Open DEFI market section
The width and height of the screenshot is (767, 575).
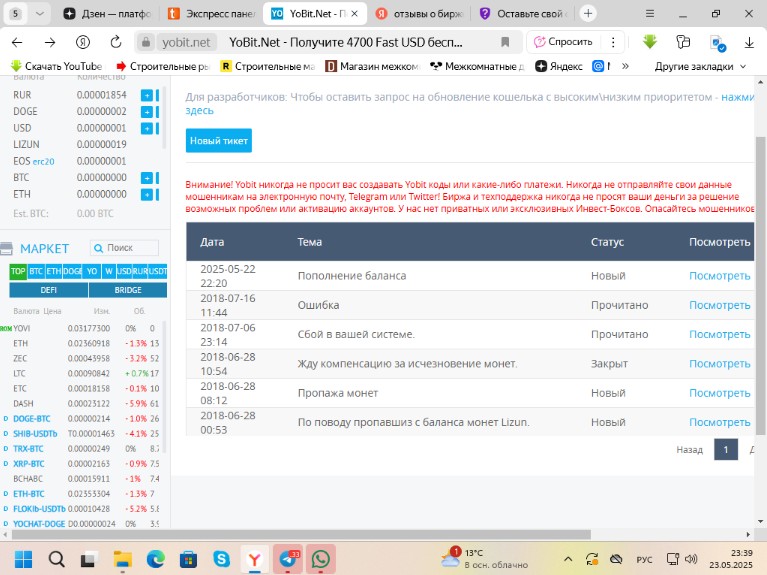click(x=48, y=290)
